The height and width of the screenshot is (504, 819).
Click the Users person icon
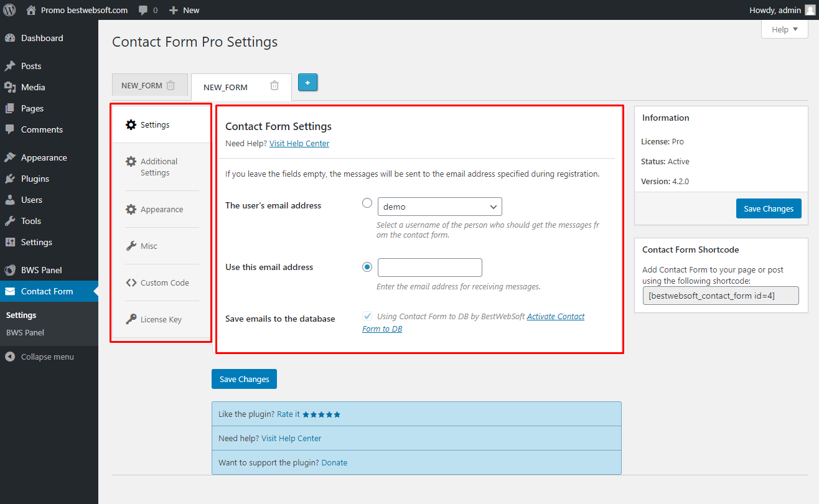(10, 200)
